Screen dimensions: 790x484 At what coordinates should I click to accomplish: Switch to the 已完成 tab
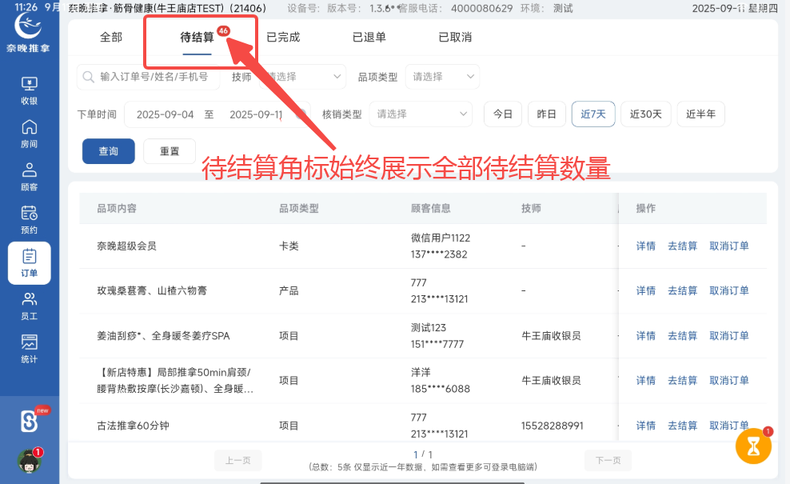[283, 38]
